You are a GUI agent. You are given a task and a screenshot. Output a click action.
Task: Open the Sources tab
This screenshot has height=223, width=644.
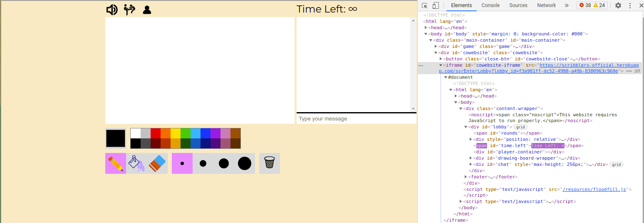pyautogui.click(x=518, y=5)
